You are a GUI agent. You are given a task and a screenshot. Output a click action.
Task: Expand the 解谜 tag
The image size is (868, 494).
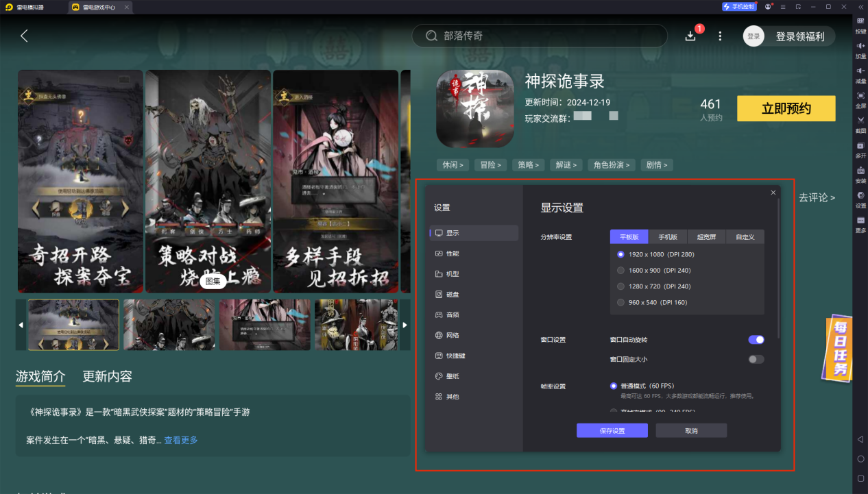click(x=566, y=165)
